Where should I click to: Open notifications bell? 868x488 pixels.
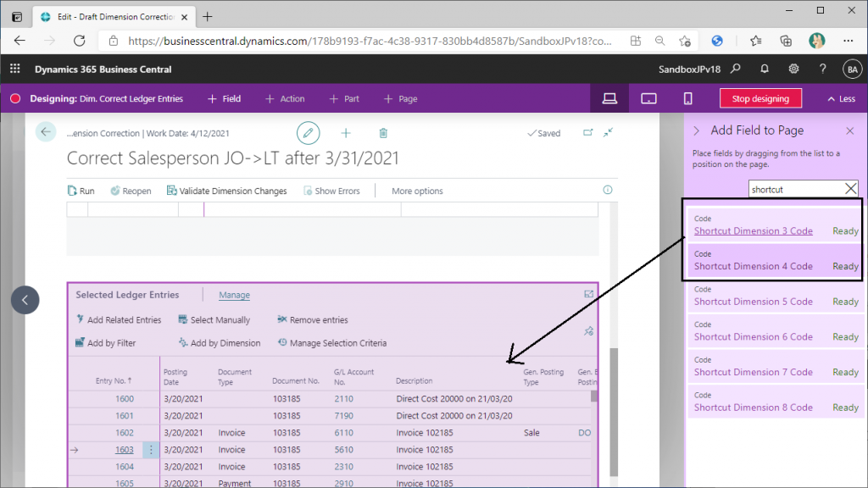click(765, 69)
